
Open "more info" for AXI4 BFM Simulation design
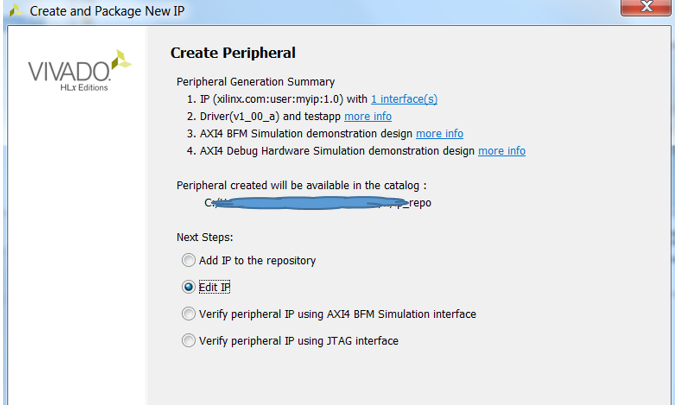coord(439,133)
